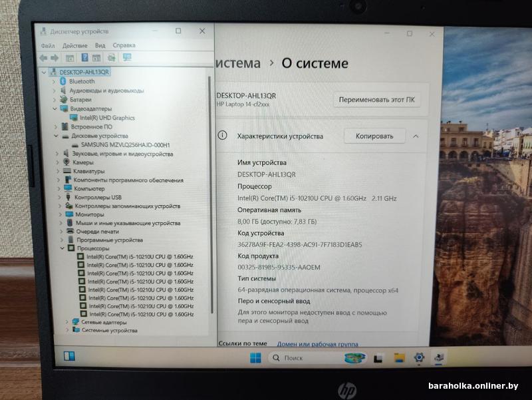Open Домен или рабочая группа link
532x400 pixels.
(x=318, y=343)
